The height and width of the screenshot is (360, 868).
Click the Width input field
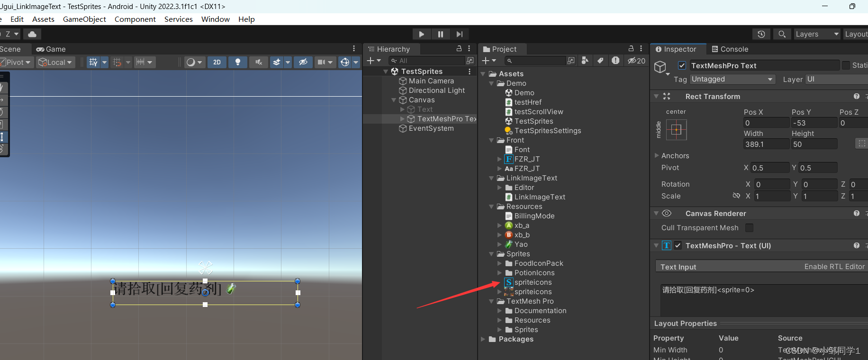coord(766,144)
